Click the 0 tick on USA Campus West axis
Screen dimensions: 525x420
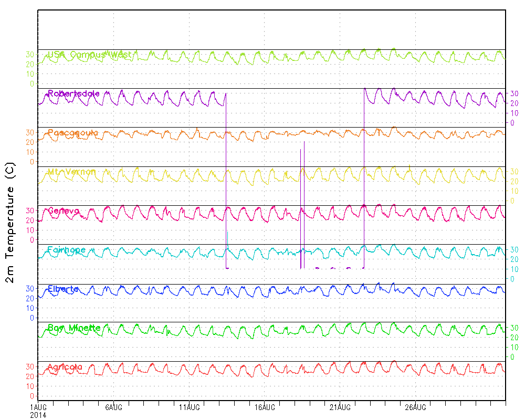point(33,84)
